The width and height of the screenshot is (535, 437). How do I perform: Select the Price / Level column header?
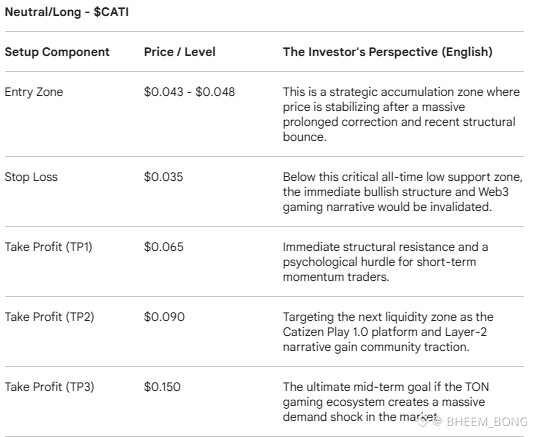[179, 52]
